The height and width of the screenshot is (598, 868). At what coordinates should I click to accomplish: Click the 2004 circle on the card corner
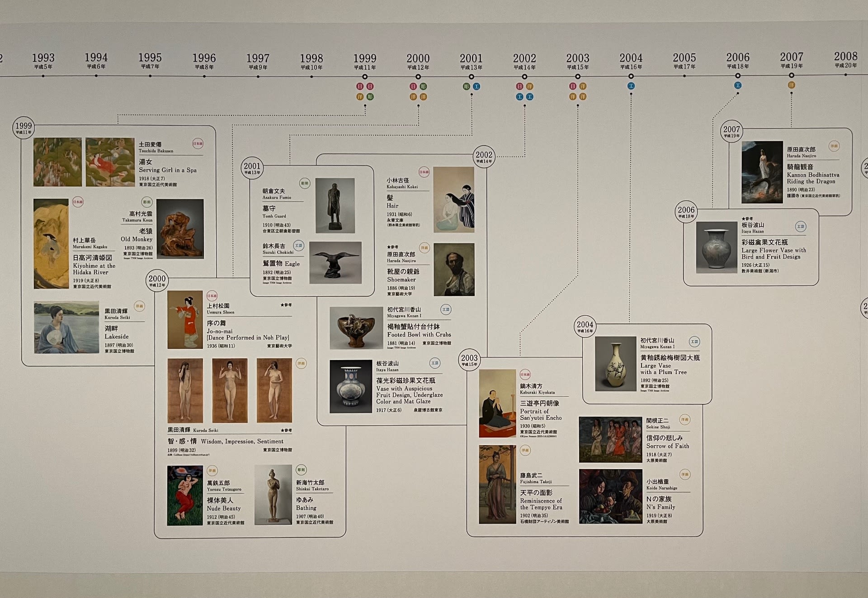point(585,327)
